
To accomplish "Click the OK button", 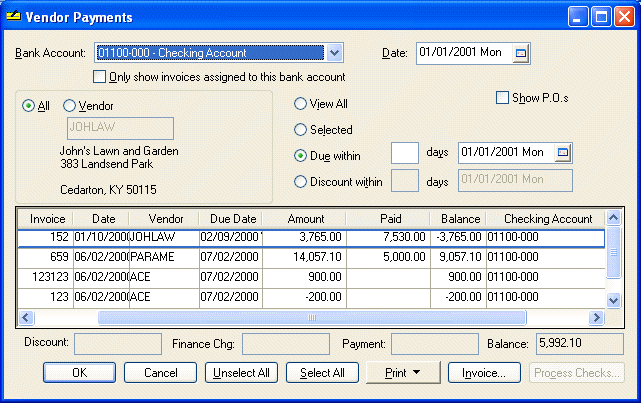I will [x=79, y=372].
